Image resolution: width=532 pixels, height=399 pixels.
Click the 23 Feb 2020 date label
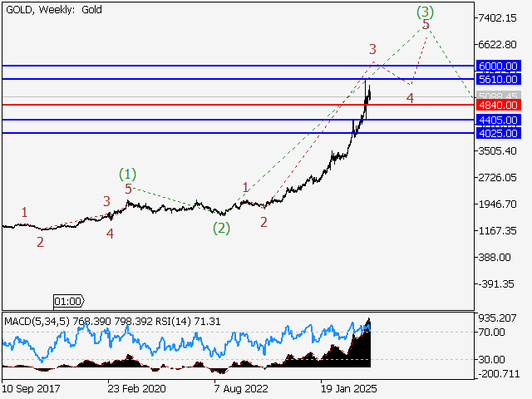click(136, 387)
